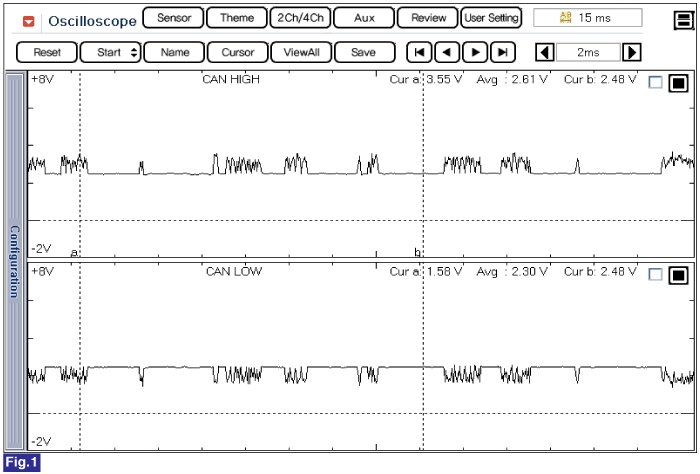Click the CAN LOW channel label

234,271
